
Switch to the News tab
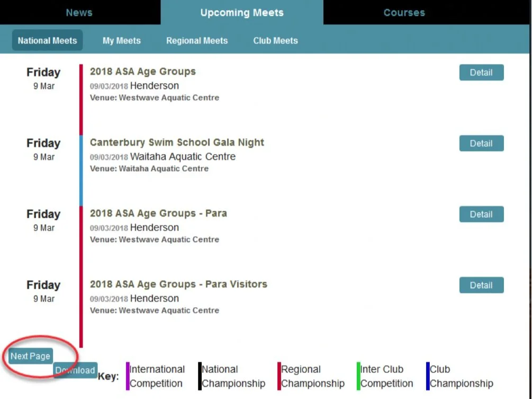[79, 13]
